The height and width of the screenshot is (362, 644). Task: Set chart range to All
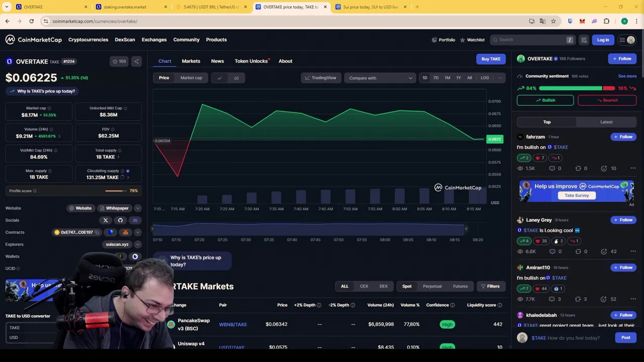click(x=469, y=78)
